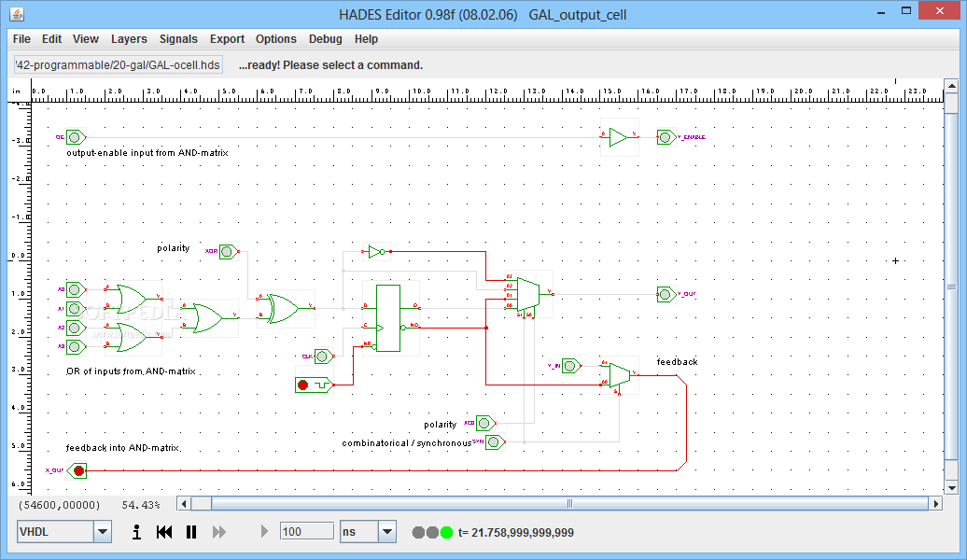Open the Export menu
The width and height of the screenshot is (967, 560).
(227, 39)
